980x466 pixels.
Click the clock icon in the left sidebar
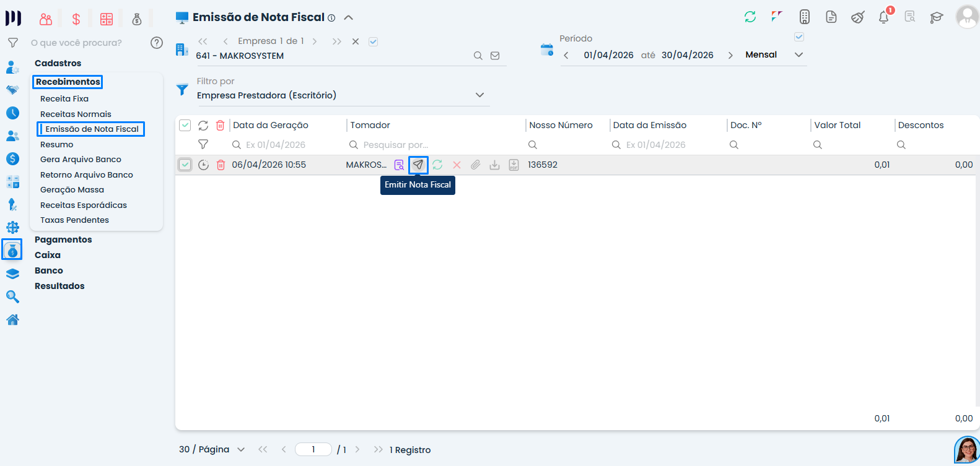point(12,113)
